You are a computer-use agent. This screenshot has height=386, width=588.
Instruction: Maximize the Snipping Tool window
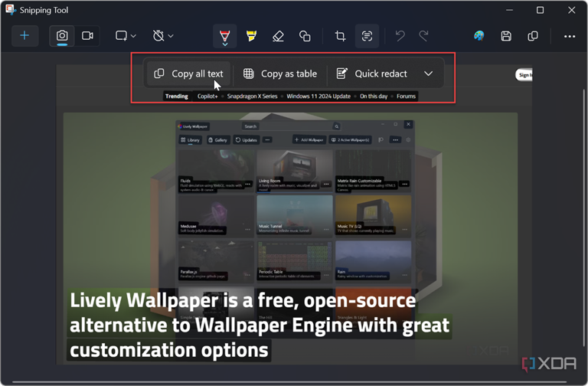pyautogui.click(x=540, y=10)
